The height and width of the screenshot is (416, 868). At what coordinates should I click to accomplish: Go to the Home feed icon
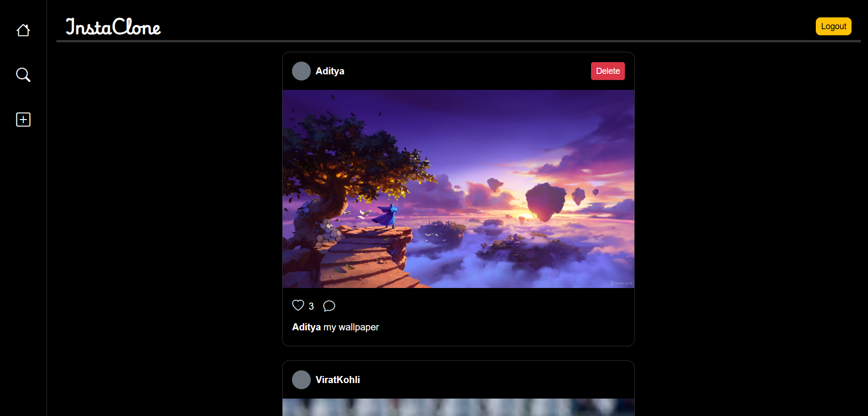coord(23,31)
